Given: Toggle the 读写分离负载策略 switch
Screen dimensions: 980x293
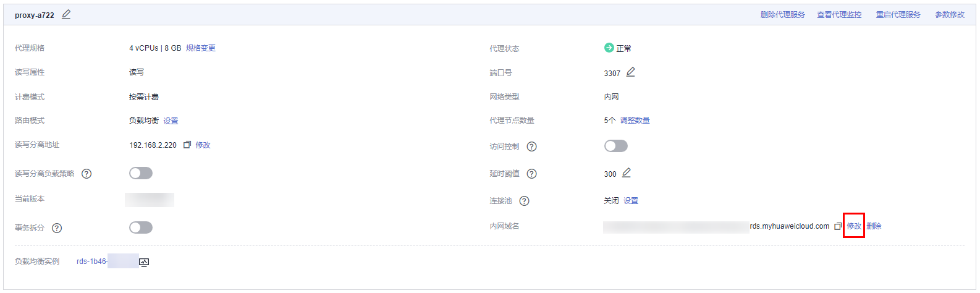Looking at the screenshot, I should point(141,173).
